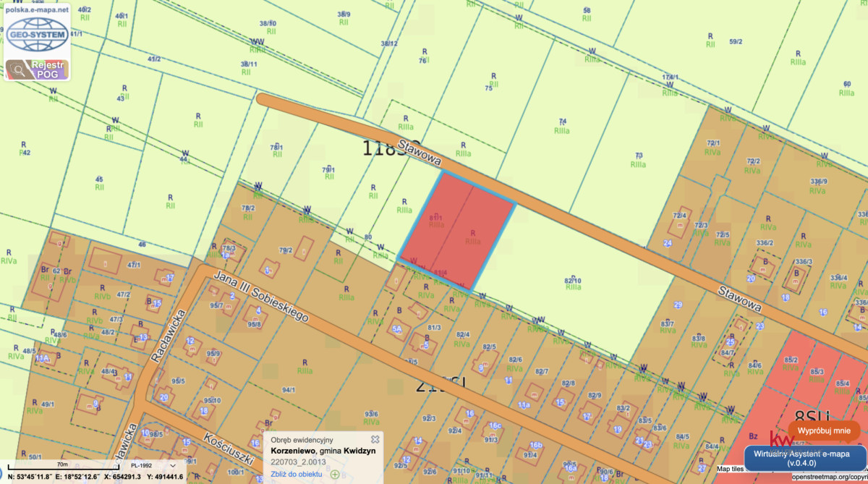Click the openstreetmap.org copyright link

(x=828, y=477)
